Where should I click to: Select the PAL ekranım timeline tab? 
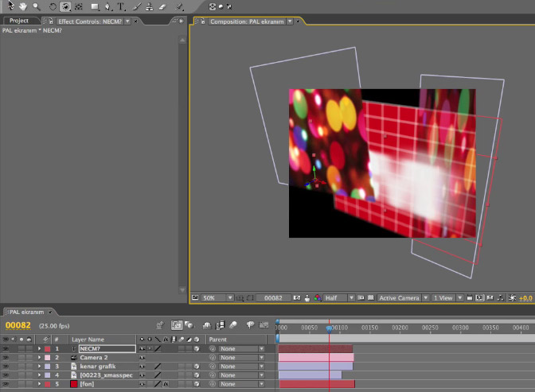pyautogui.click(x=25, y=312)
